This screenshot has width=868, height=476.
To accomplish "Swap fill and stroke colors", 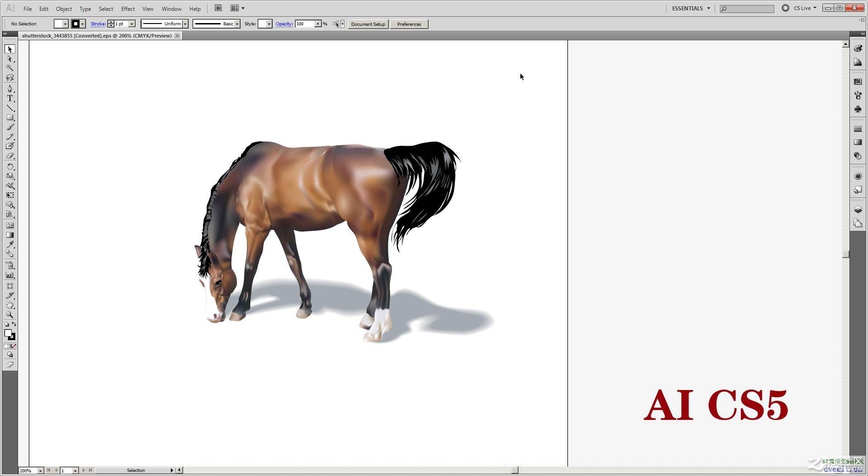I will point(14,324).
